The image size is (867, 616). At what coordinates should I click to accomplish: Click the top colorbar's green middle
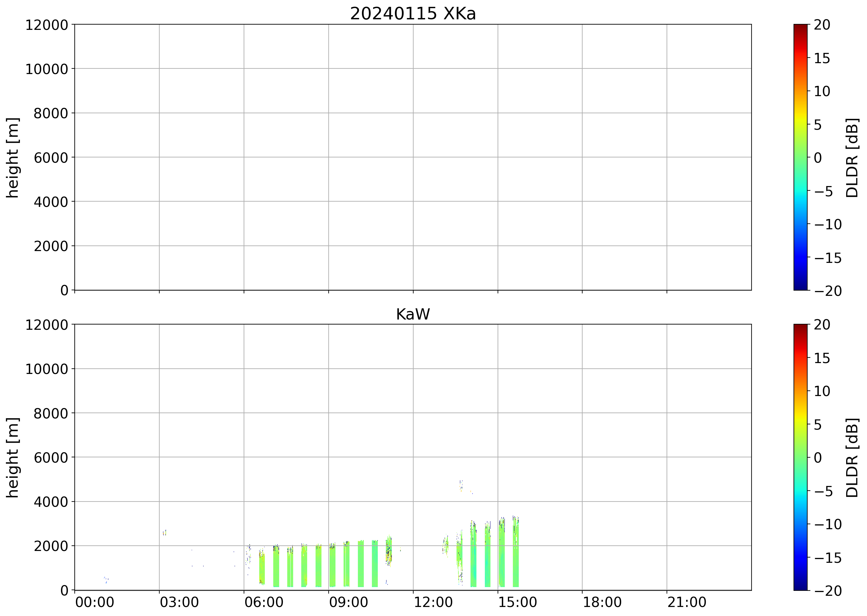[x=800, y=157]
